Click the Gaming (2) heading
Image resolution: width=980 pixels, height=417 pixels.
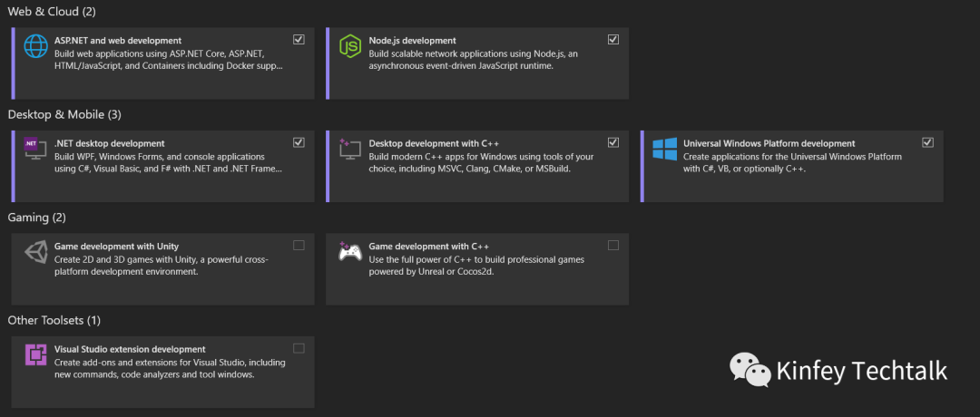(x=36, y=218)
